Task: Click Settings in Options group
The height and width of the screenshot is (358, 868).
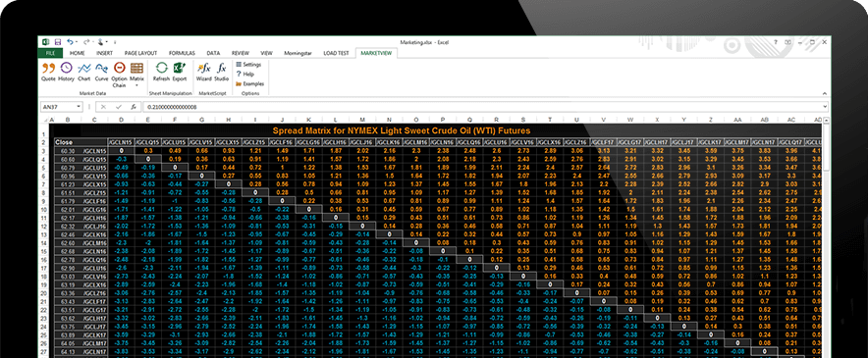Action: 248,65
